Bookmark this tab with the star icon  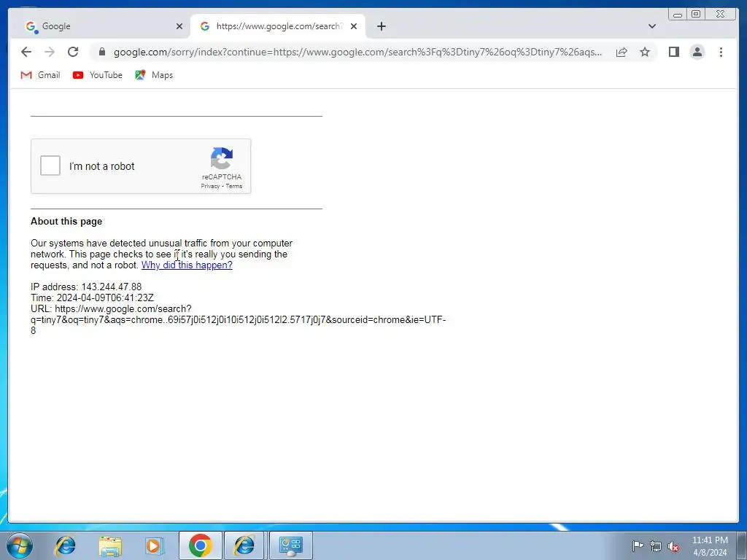pos(645,52)
